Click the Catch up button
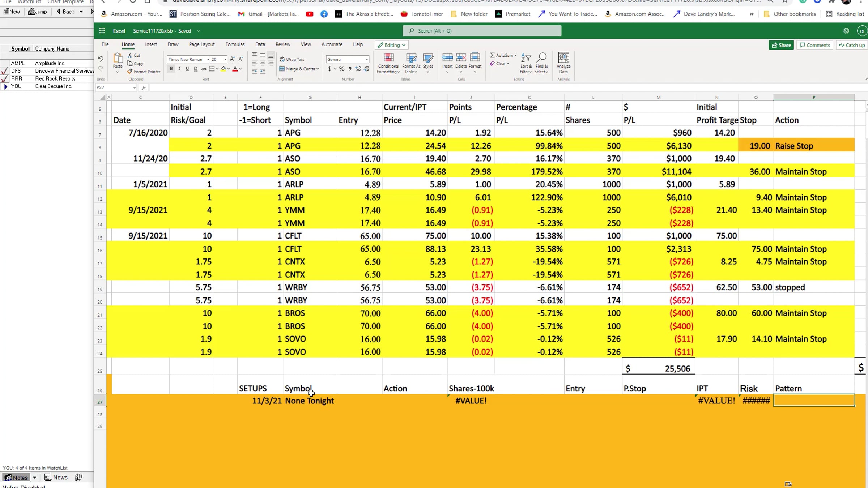Viewport: 868px width, 488px height. tap(852, 45)
